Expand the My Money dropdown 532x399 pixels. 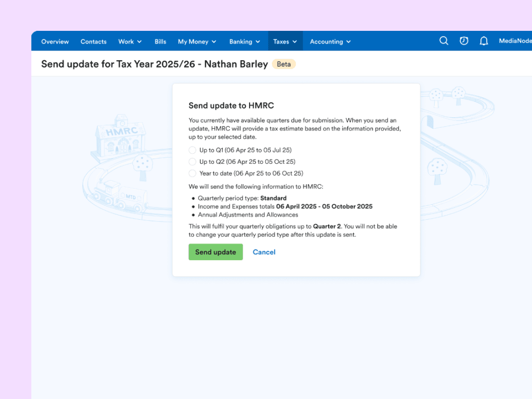pyautogui.click(x=197, y=41)
